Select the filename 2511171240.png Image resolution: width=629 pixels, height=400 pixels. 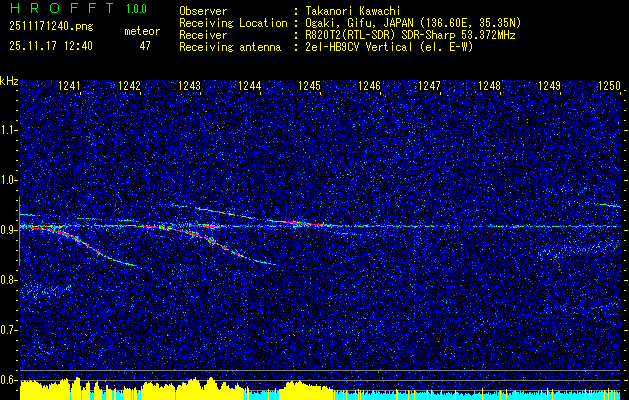[x=51, y=27]
